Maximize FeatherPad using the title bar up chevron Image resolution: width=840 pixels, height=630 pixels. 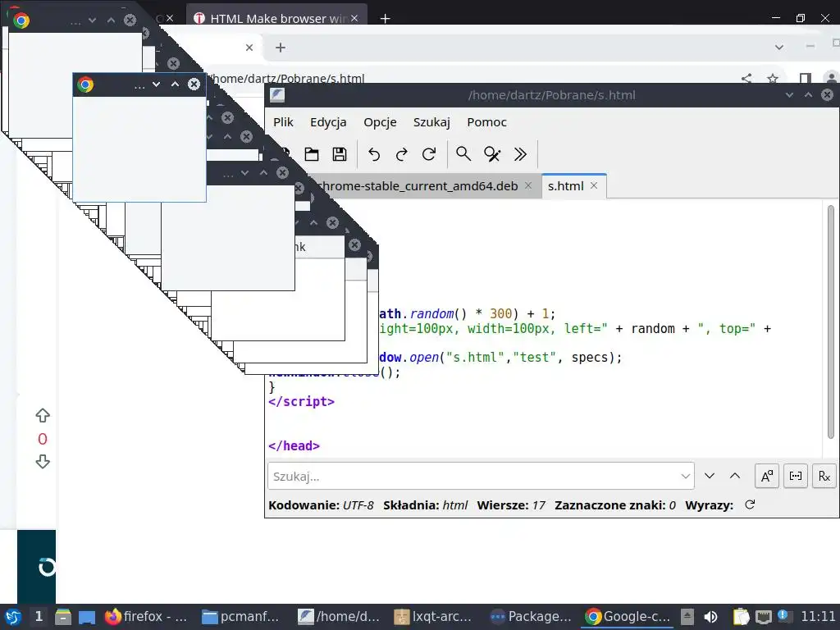[x=808, y=95]
